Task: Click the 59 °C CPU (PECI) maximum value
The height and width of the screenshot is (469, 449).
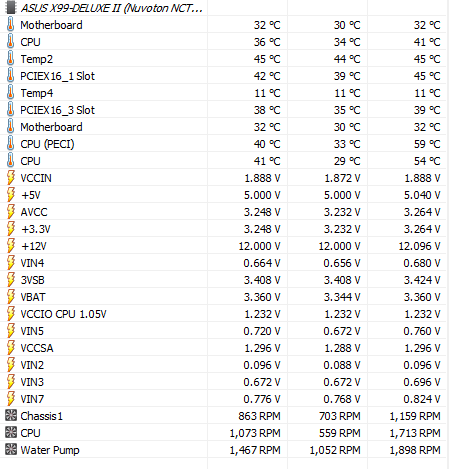Action: tap(427, 144)
